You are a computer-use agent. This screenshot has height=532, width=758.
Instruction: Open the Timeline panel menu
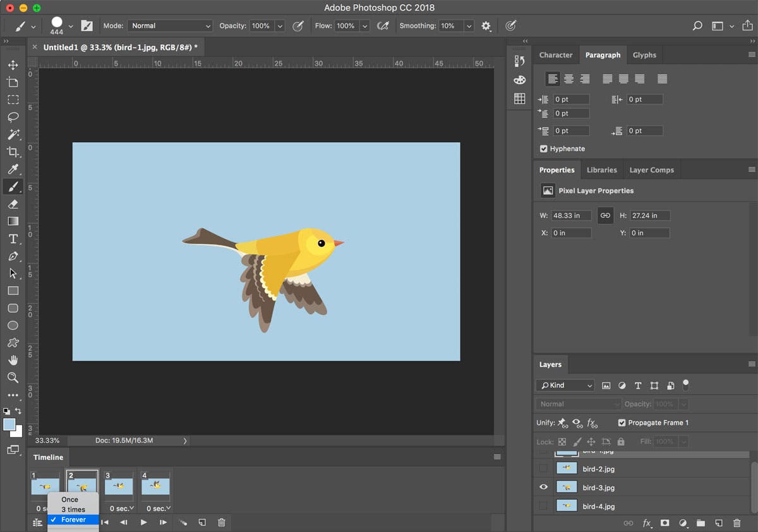pos(497,457)
